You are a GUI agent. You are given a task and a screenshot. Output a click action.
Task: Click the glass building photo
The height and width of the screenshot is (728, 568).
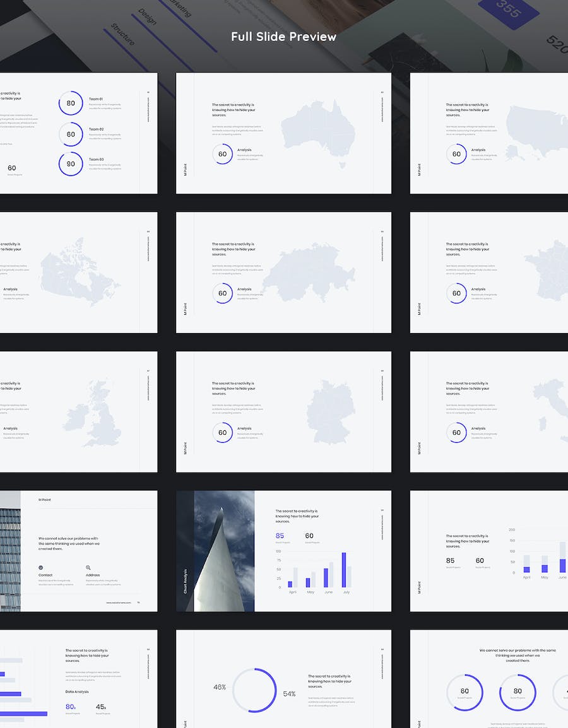pos(9,551)
